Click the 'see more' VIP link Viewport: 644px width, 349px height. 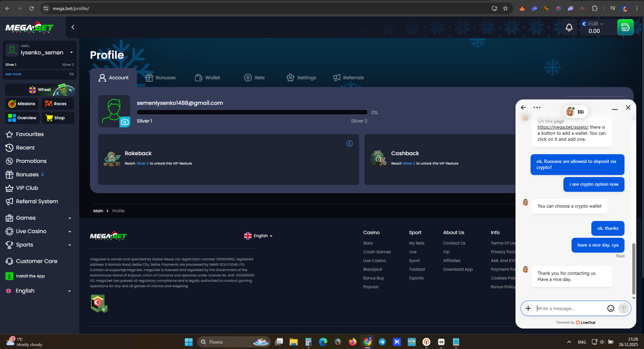tap(13, 74)
